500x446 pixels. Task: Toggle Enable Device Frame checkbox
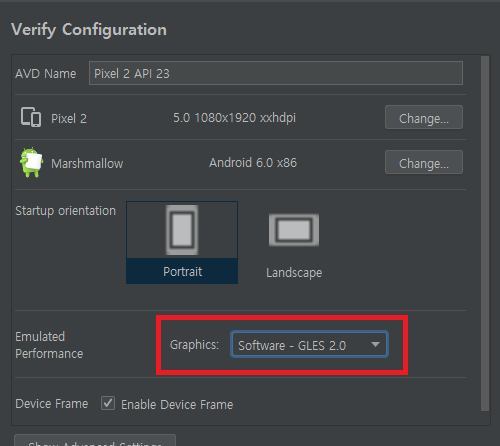[108, 403]
